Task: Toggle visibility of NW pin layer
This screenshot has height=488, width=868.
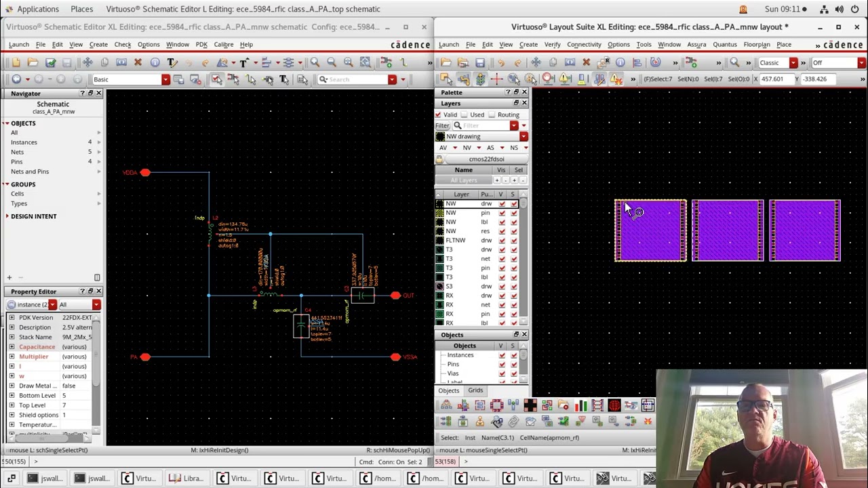Action: [x=502, y=213]
